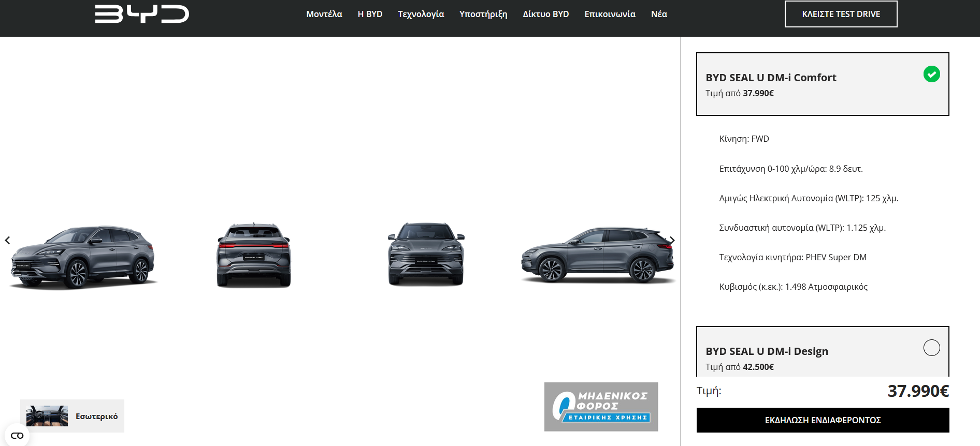Click the total price 37.990€ at bottom

coord(918,391)
